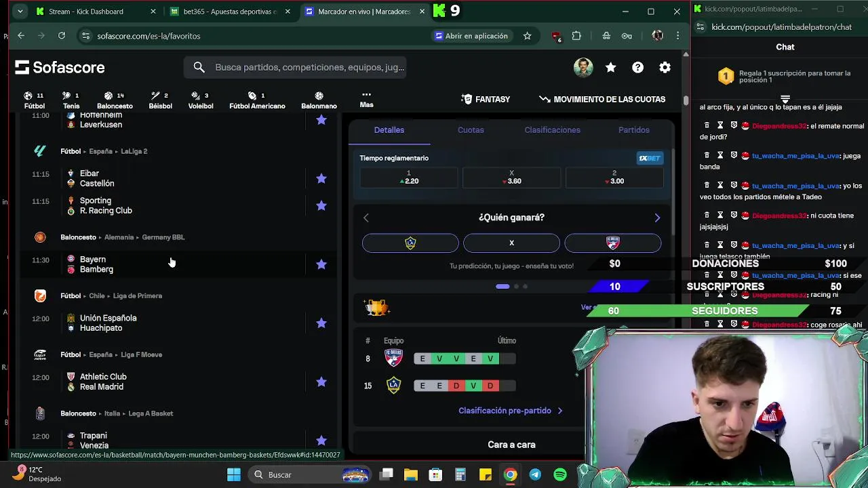
Task: Focus the Busca partidos search field
Action: click(295, 67)
